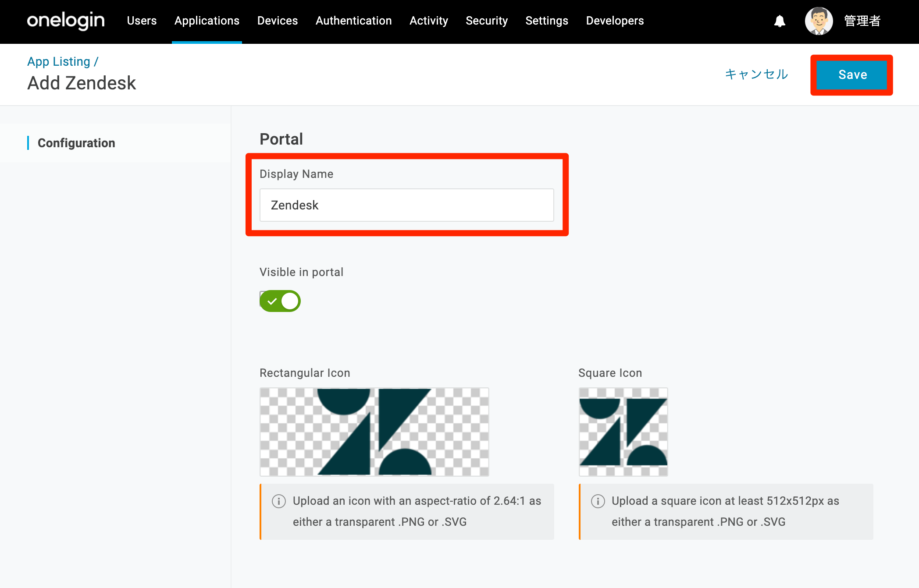
Task: Open the Security menu
Action: (487, 21)
